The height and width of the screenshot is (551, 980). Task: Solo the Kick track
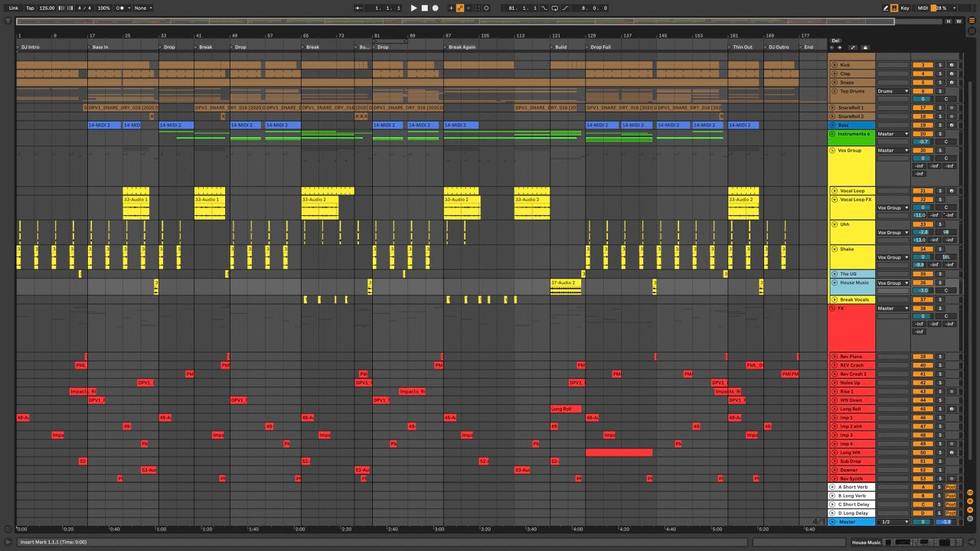[x=940, y=65]
